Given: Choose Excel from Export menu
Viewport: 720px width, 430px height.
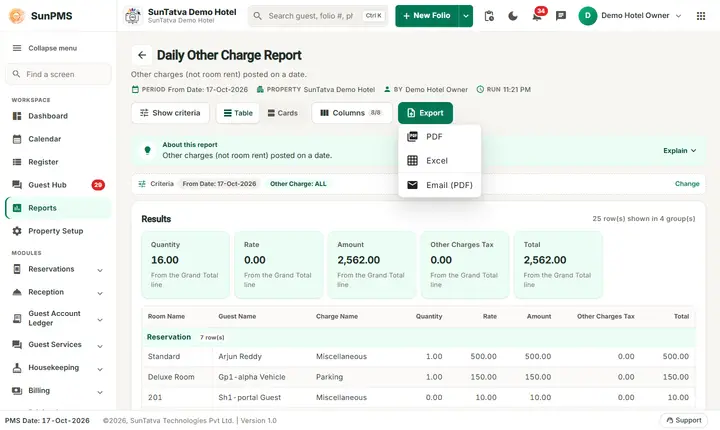Looking at the screenshot, I should pyautogui.click(x=439, y=160).
